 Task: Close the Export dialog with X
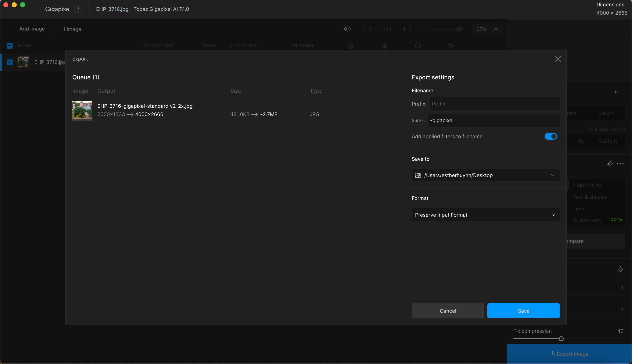click(x=558, y=59)
